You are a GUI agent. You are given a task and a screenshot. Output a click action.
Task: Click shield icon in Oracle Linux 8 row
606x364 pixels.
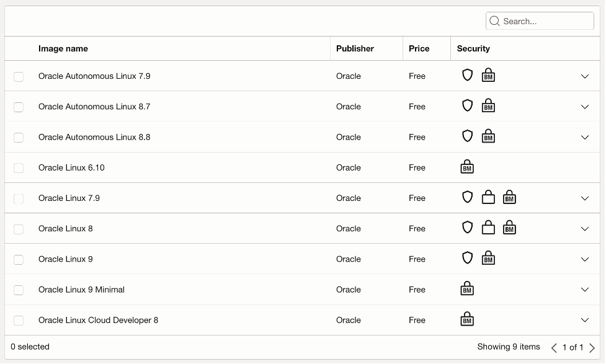[468, 228]
